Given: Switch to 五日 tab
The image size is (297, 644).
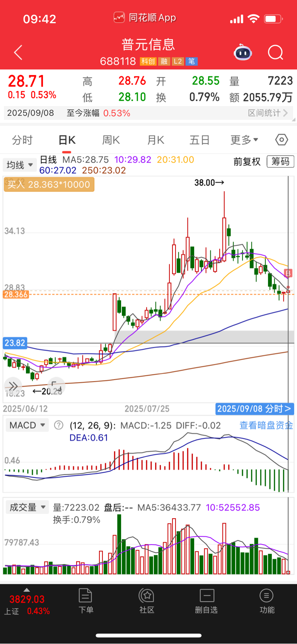Looking at the screenshot, I should pos(200,140).
